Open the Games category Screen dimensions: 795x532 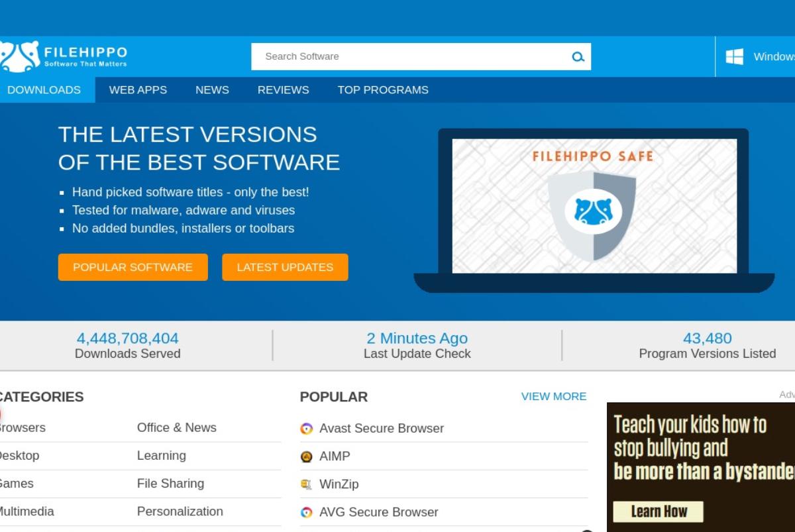(x=15, y=484)
